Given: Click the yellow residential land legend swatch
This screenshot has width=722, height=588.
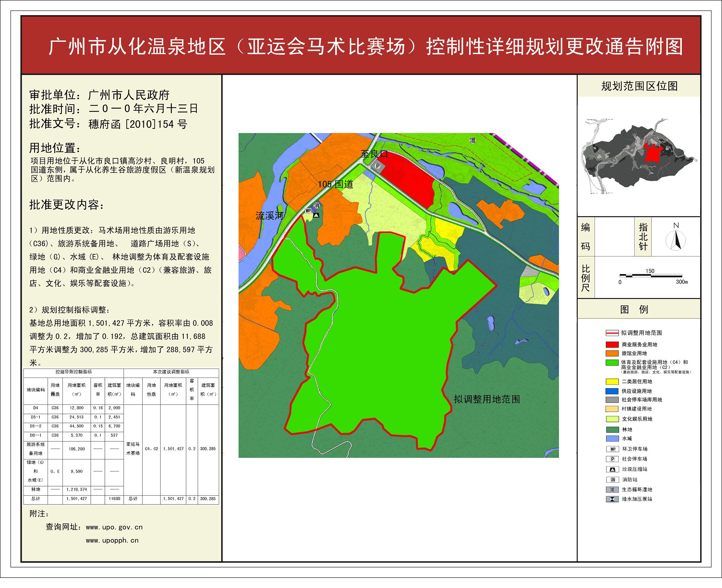Looking at the screenshot, I should [x=612, y=382].
